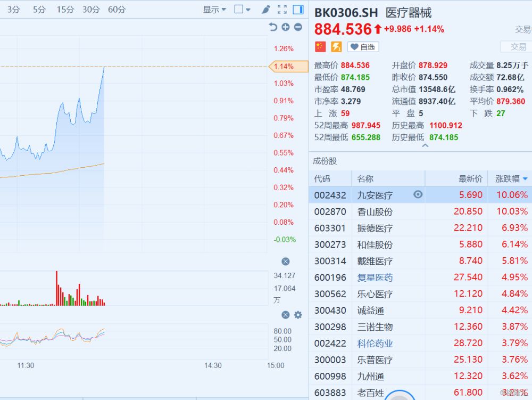Zoom out the chart with the minus icon
Screen dimensions: 532x400
[x=298, y=27]
